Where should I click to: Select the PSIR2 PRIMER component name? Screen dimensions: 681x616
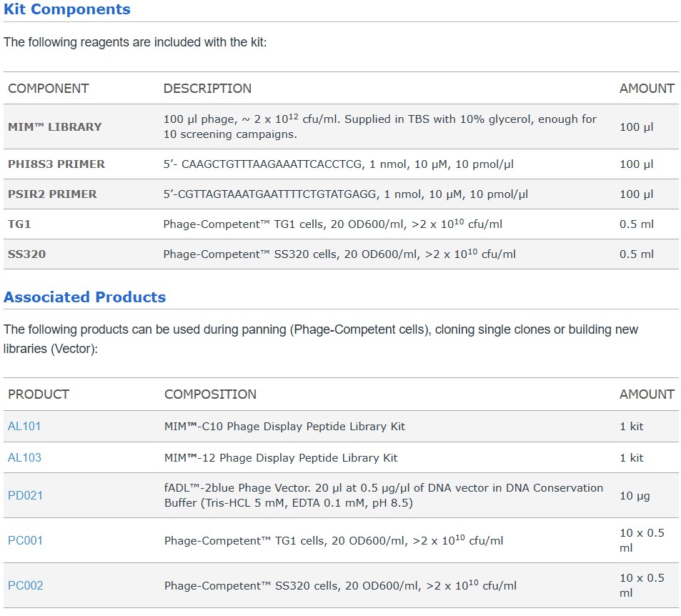[x=52, y=194]
